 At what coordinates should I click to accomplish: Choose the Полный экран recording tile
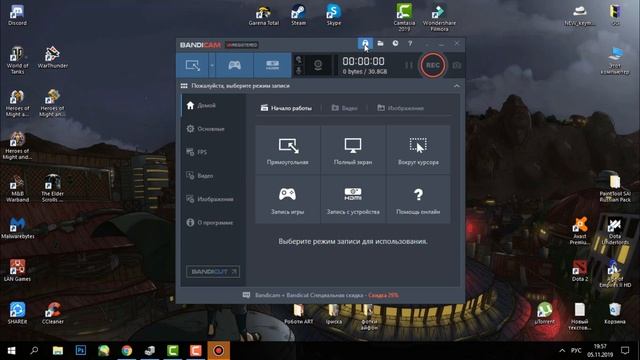point(353,150)
